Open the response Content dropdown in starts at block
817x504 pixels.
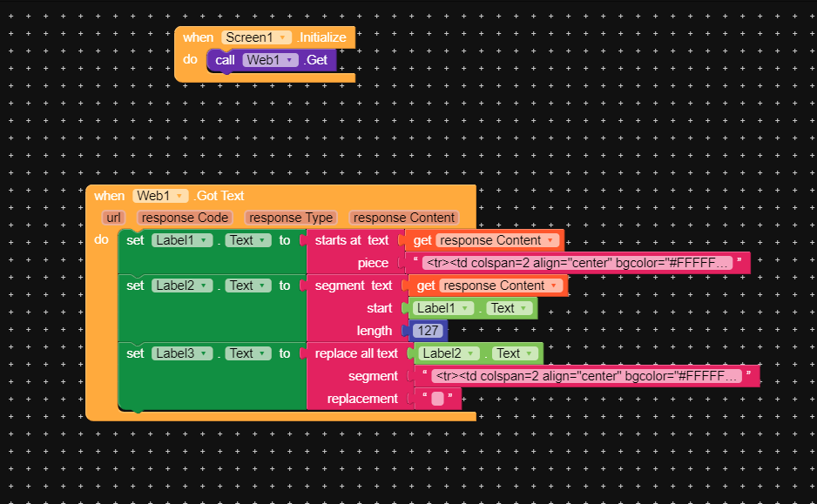550,239
